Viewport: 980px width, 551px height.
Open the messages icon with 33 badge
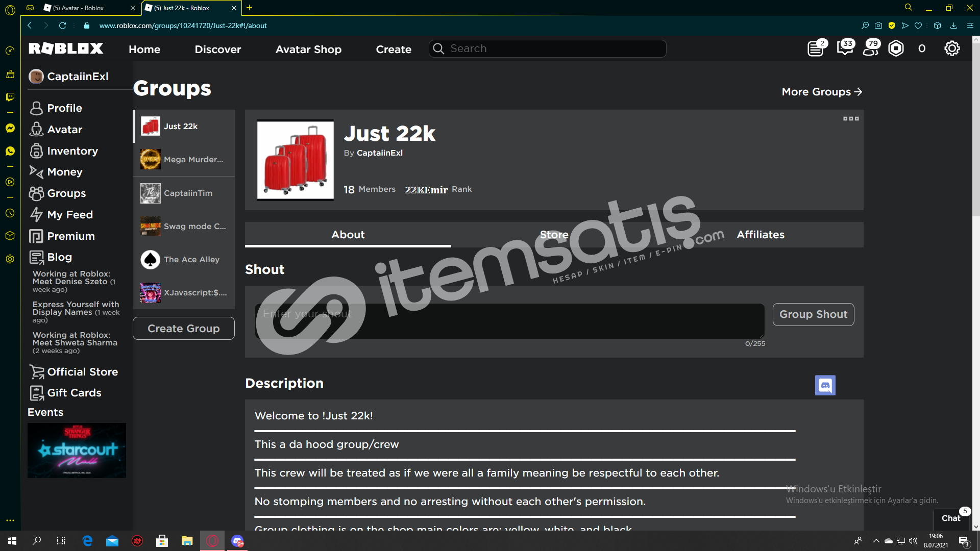pos(845,48)
